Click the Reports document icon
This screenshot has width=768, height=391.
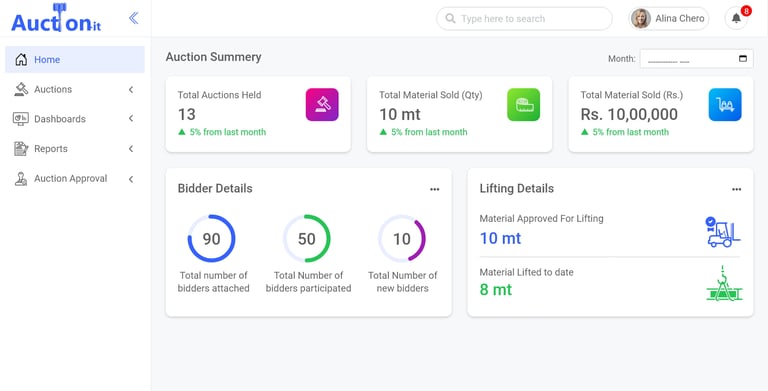[x=21, y=148]
